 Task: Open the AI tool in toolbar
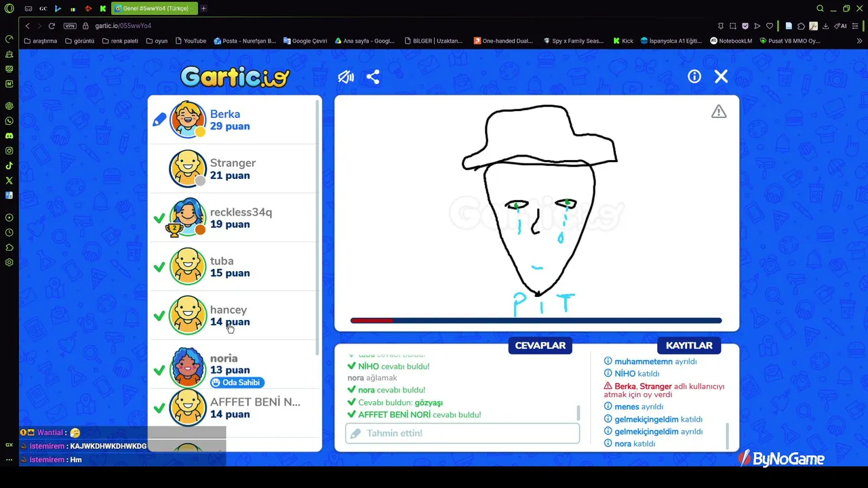tap(842, 26)
